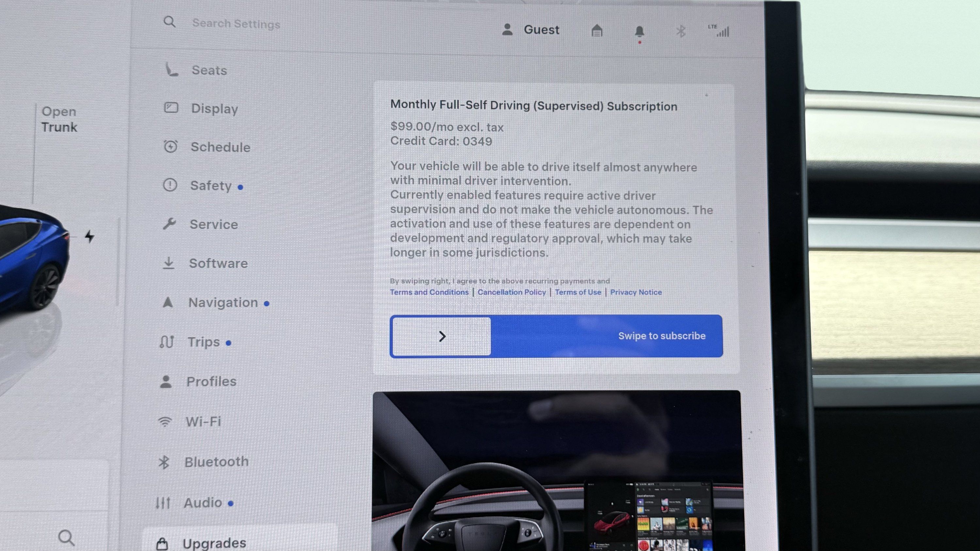980x551 pixels.
Task: Select the Monthly Full-Self Driving Subscription heading
Action: click(534, 105)
